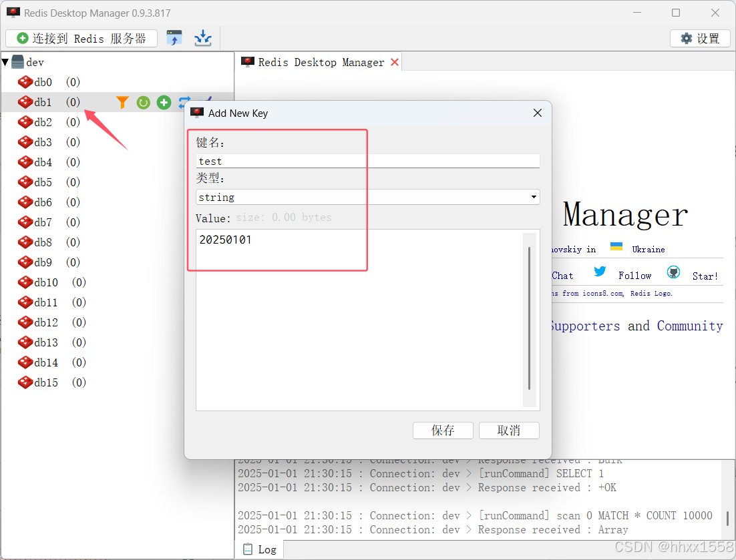Click the db9 red database icon
The height and width of the screenshot is (560, 736).
(x=25, y=262)
